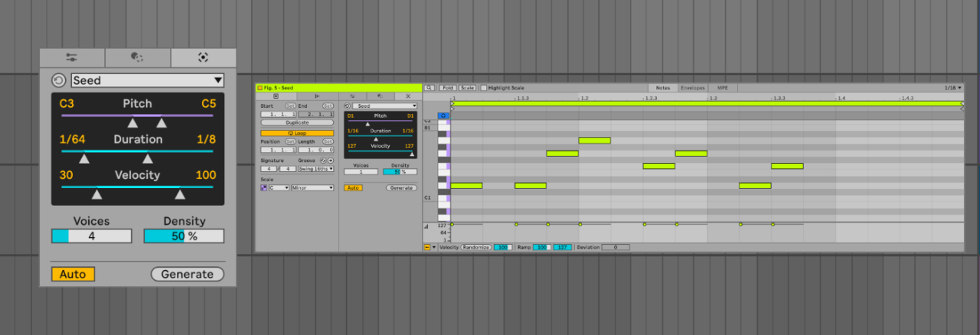The height and width of the screenshot is (335, 980).
Task: Switch to the Transform tools tab icon
Action: pyautogui.click(x=137, y=57)
